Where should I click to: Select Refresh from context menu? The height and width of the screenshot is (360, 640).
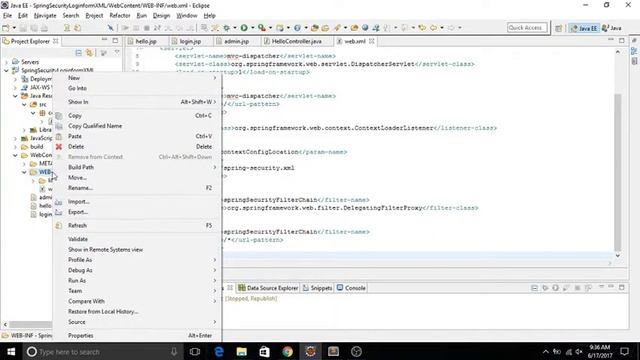pos(137,226)
